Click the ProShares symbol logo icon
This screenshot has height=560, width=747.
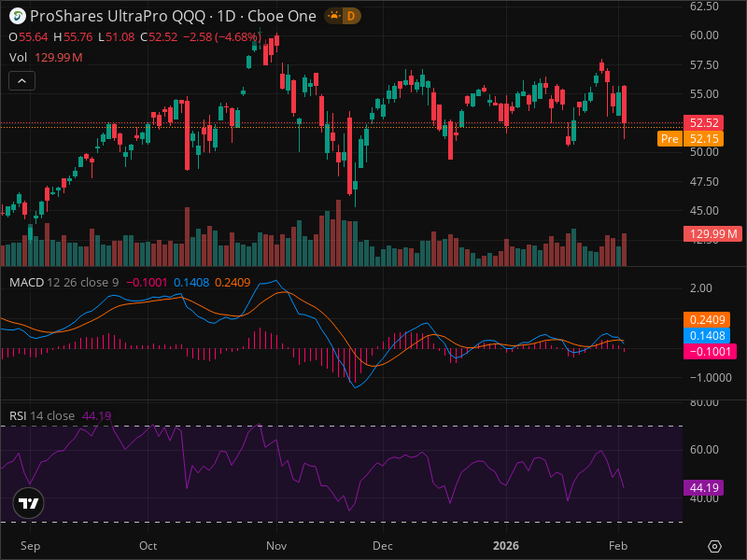click(x=18, y=16)
